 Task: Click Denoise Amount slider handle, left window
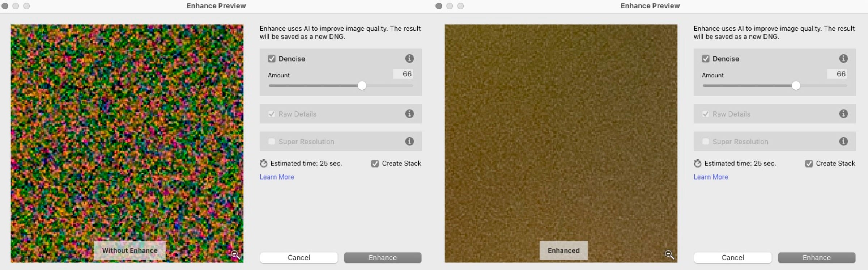pos(362,86)
